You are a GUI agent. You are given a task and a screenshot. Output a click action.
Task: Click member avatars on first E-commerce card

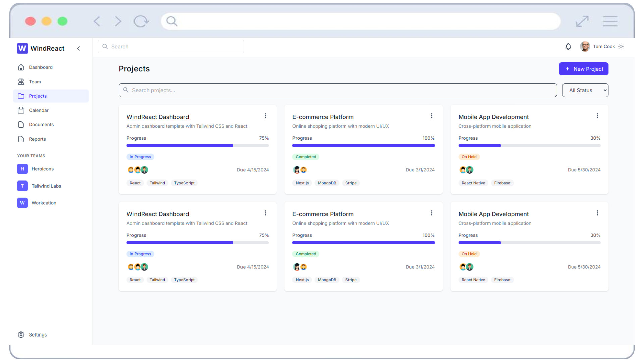tap(300, 170)
